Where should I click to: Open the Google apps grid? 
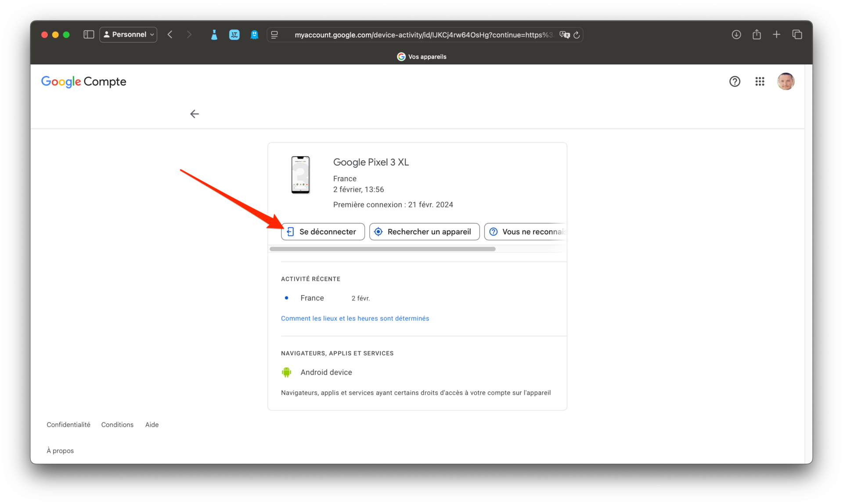tap(760, 82)
